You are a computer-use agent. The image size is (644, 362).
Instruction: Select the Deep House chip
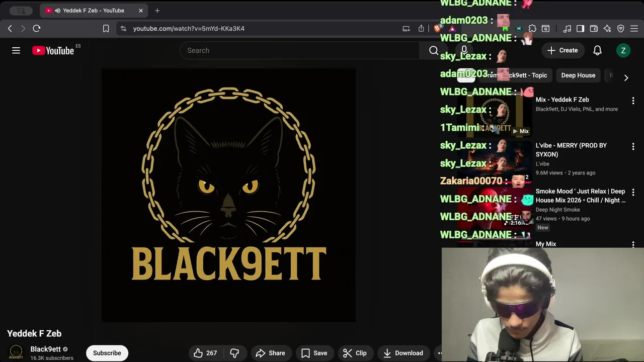[x=578, y=75]
